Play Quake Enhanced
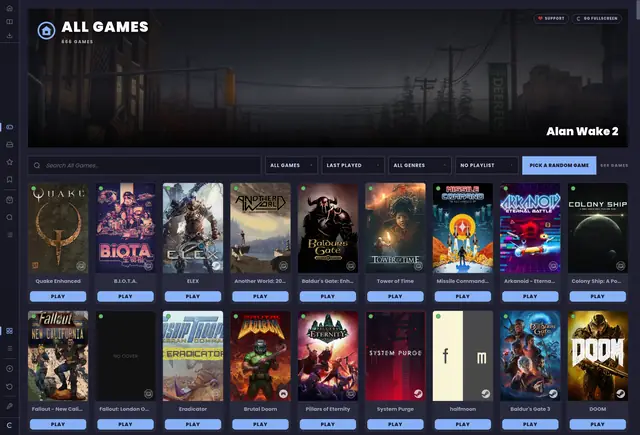The image size is (640, 435). point(58,296)
